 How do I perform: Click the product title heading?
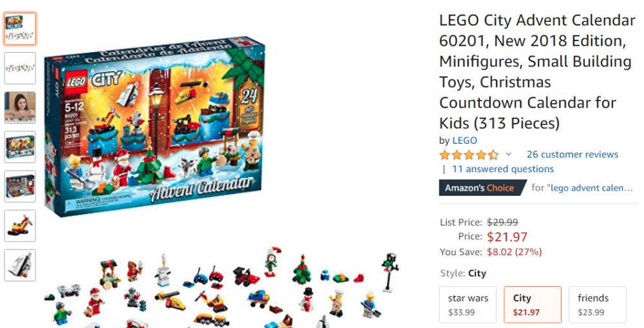537,72
